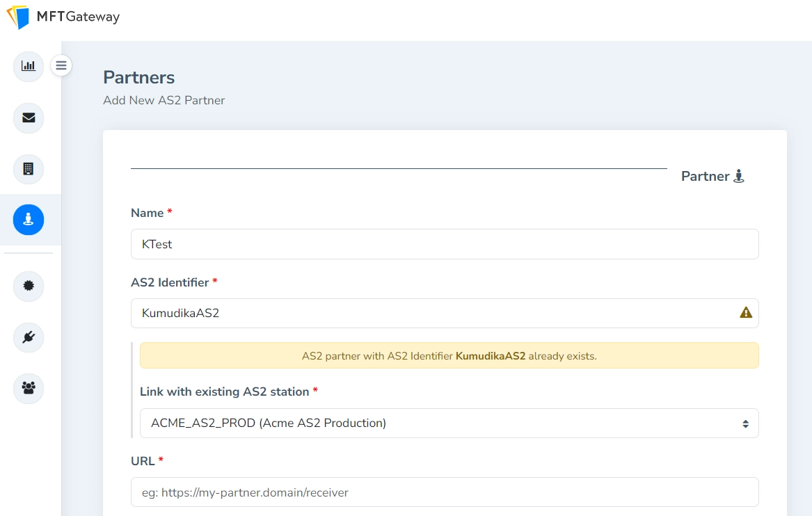This screenshot has height=516, width=812.
Task: Click the MFT Gateway logo icon
Action: pos(19,17)
